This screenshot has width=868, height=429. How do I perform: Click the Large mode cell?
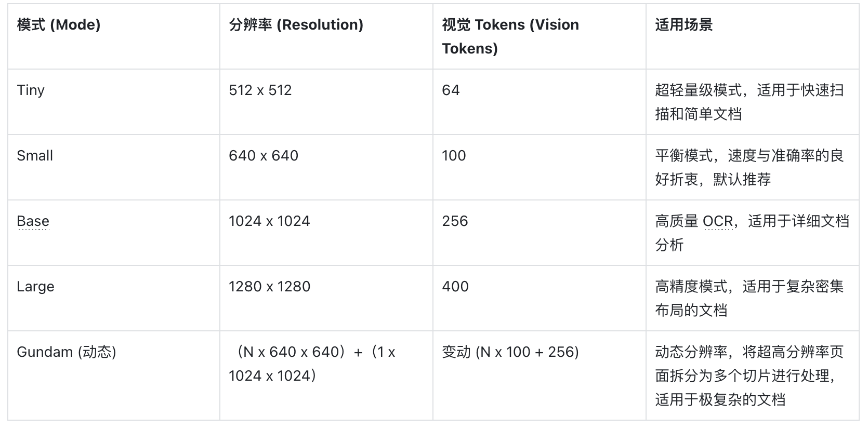(35, 287)
